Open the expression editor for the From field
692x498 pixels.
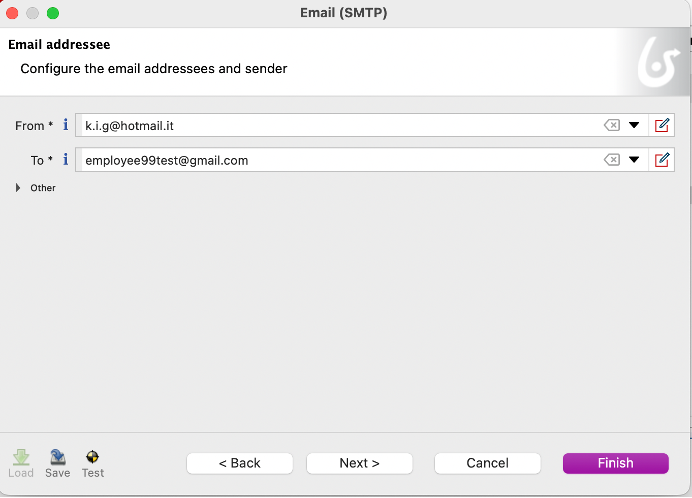[661, 125]
